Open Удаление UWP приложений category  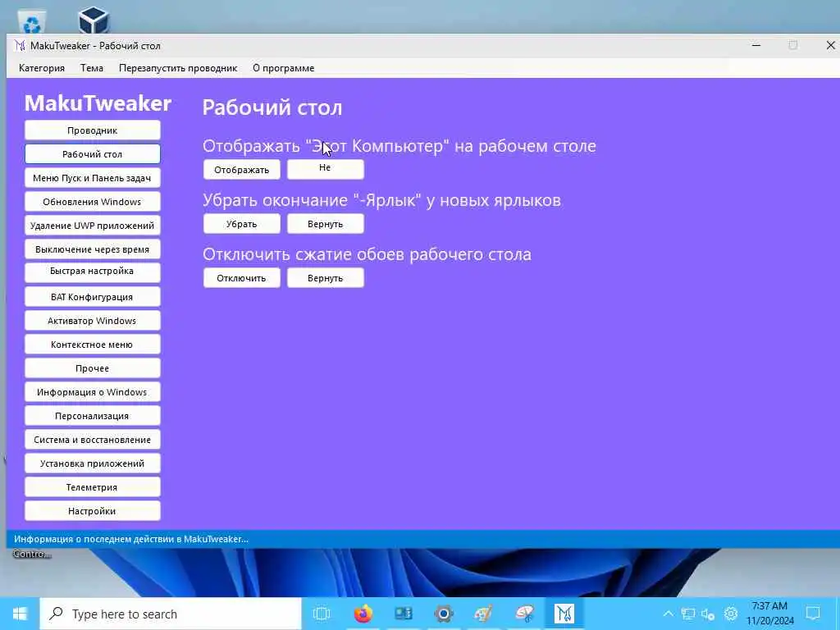(92, 226)
